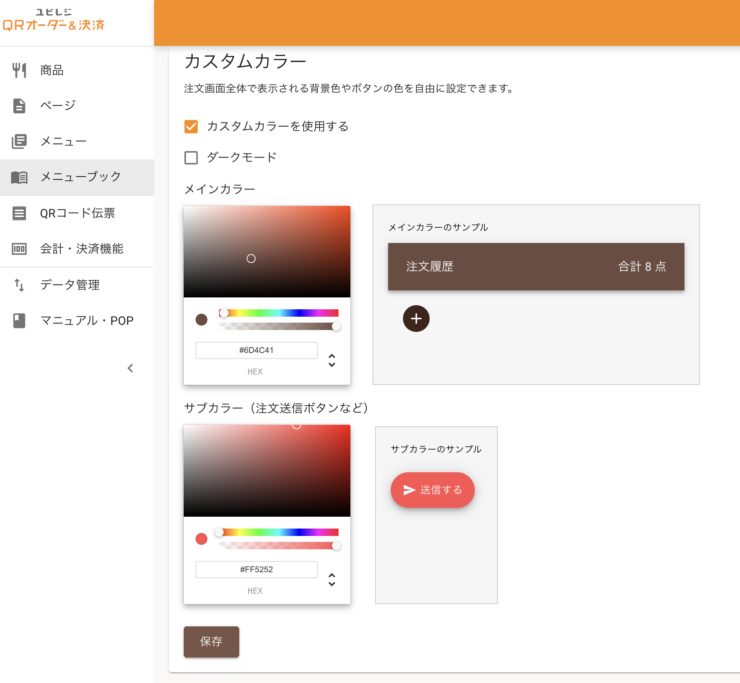Open 商品 in the sidebar
740x683 pixels.
(x=77, y=70)
